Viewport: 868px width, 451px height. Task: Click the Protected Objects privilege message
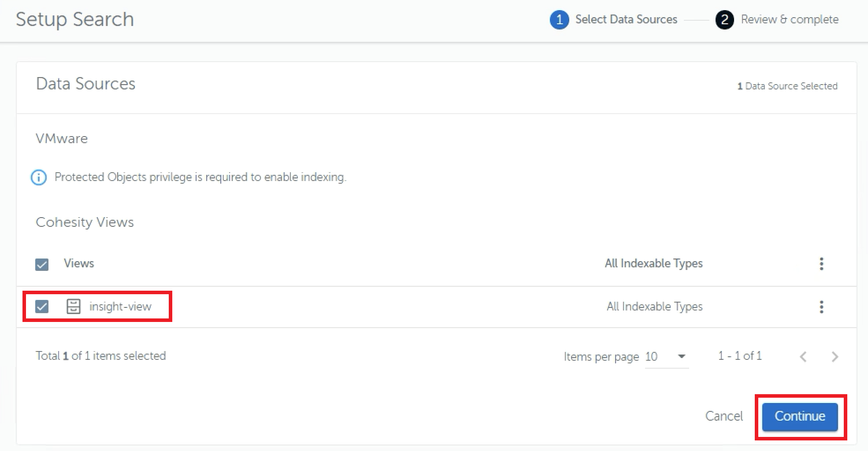200,177
